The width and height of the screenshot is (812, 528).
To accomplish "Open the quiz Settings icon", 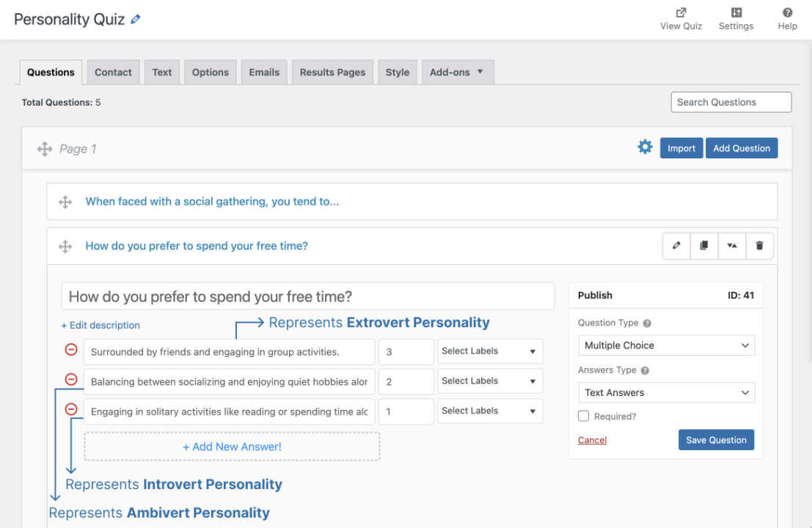I will pyautogui.click(x=736, y=12).
